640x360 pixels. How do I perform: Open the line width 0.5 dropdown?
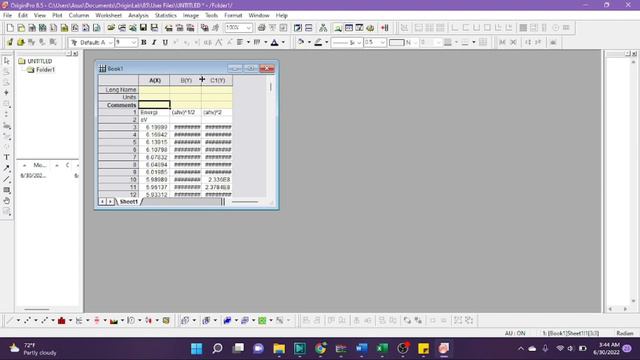pos(382,42)
